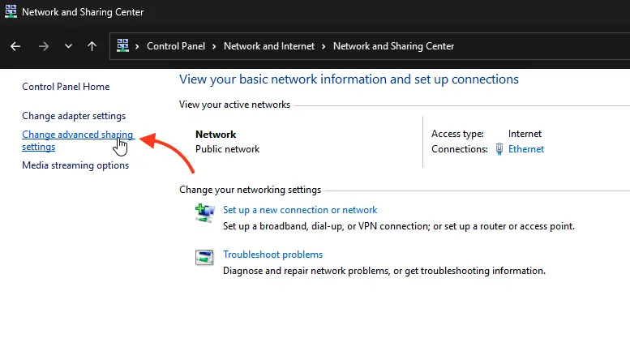
Task: Open Media streaming options
Action: click(x=75, y=165)
